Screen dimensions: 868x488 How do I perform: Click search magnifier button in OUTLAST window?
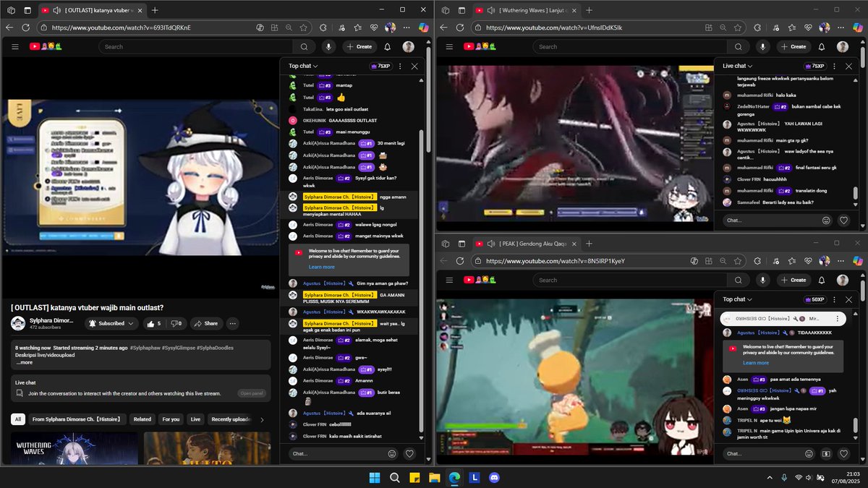click(x=305, y=46)
